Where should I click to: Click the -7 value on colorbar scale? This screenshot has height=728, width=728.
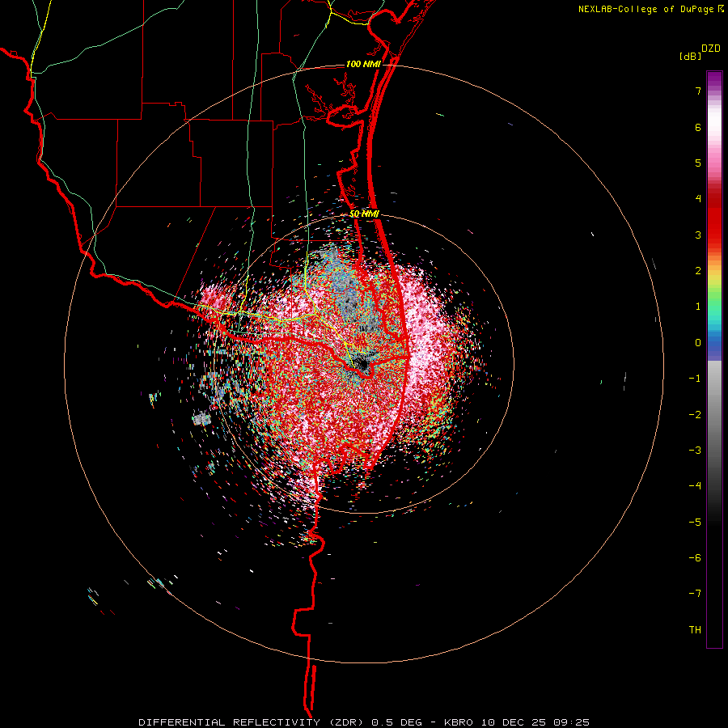click(x=695, y=594)
